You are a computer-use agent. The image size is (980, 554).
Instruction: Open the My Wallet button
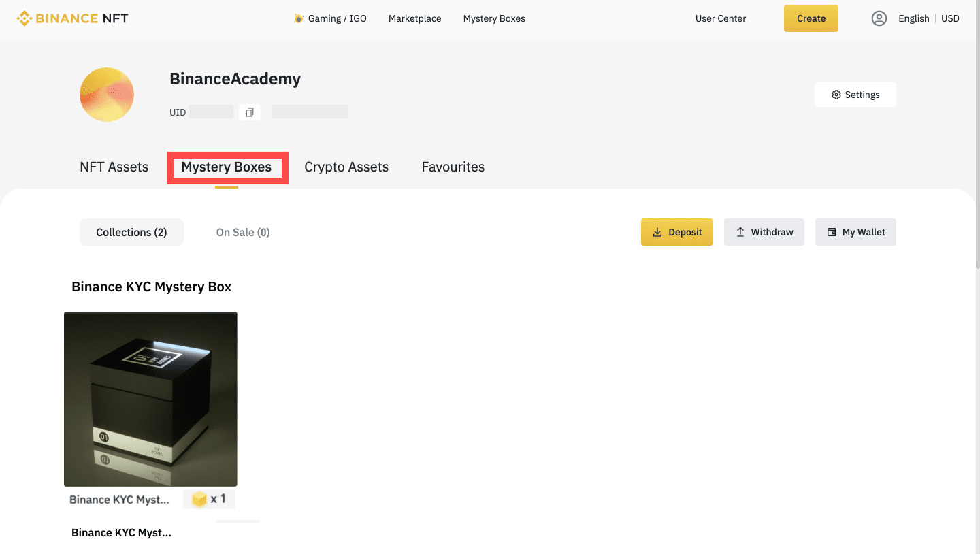pos(855,232)
